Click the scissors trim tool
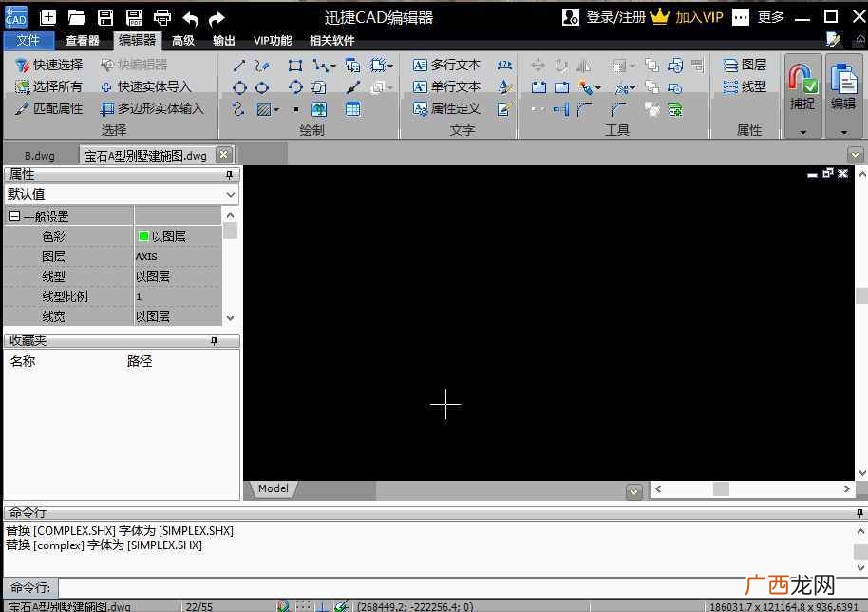This screenshot has height=612, width=868. point(622,87)
